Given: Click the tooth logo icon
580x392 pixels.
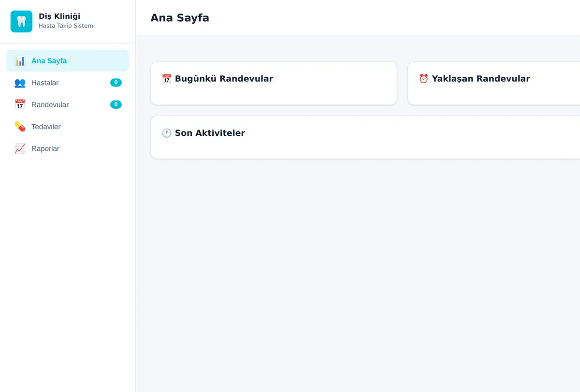Looking at the screenshot, I should pos(21,21).
